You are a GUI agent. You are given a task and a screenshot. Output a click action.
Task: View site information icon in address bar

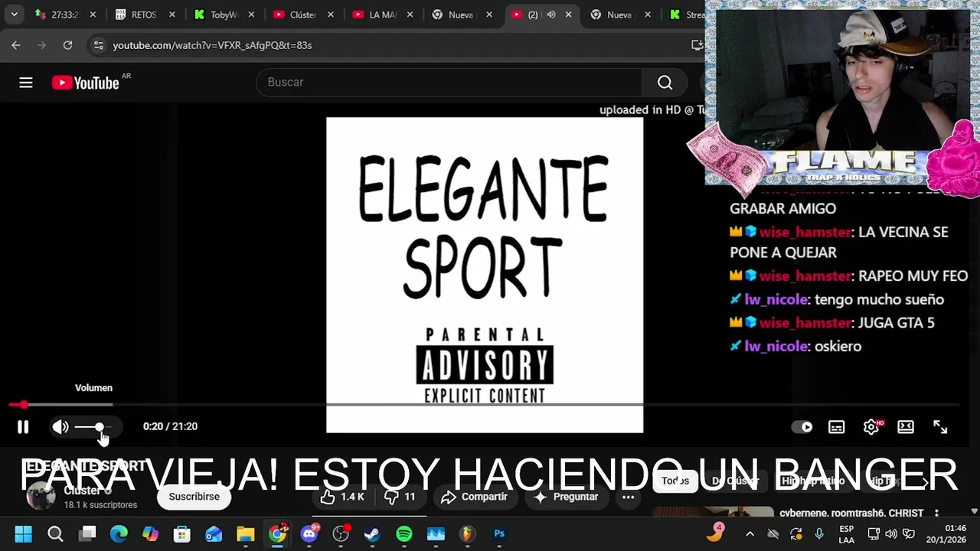pos(98,45)
